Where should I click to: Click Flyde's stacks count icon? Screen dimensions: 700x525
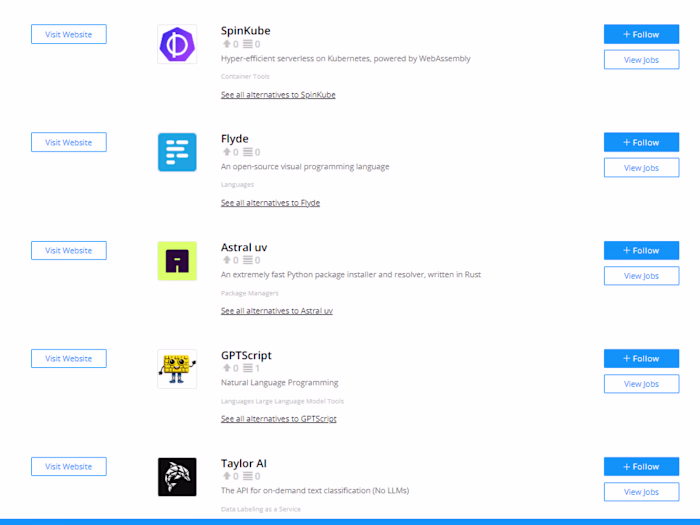(x=248, y=152)
